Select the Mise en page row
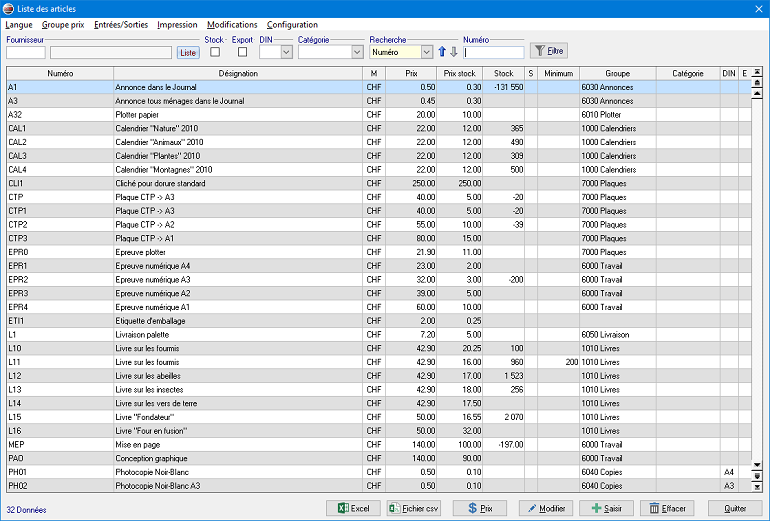The height and width of the screenshot is (521, 770). click(379, 444)
